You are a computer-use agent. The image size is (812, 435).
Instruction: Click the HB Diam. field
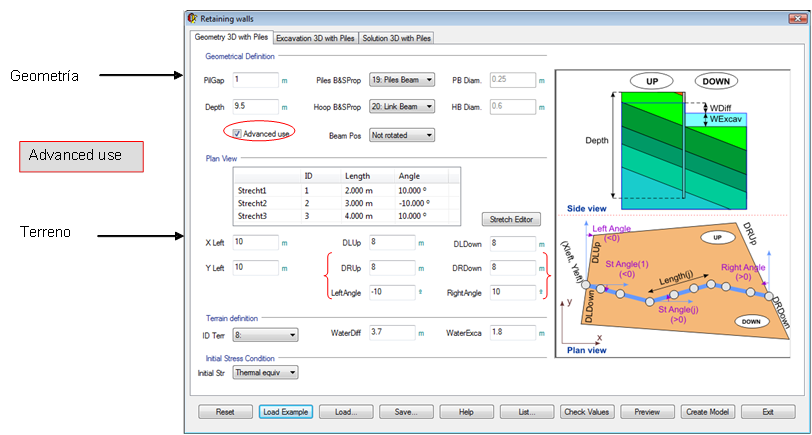click(513, 107)
